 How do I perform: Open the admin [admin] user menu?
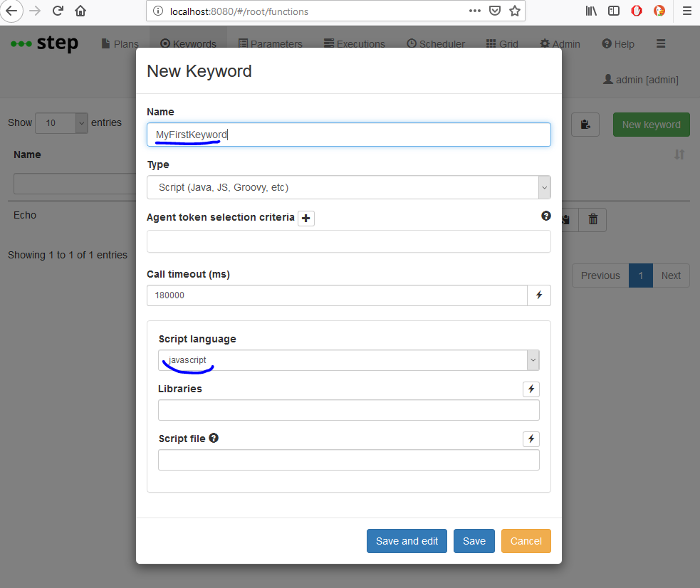640,80
